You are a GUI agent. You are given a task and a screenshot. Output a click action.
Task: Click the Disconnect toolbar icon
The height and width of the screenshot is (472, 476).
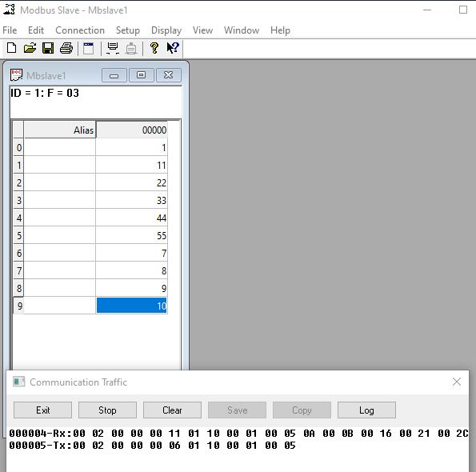[x=131, y=48]
